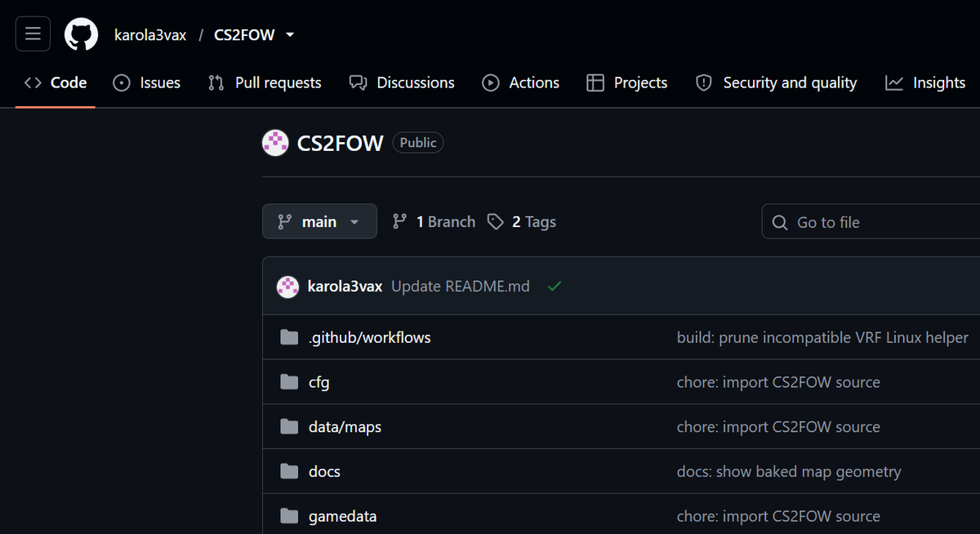Click karola3vax avatar in latest commit row
Screen dimensions: 980x534
point(287,287)
